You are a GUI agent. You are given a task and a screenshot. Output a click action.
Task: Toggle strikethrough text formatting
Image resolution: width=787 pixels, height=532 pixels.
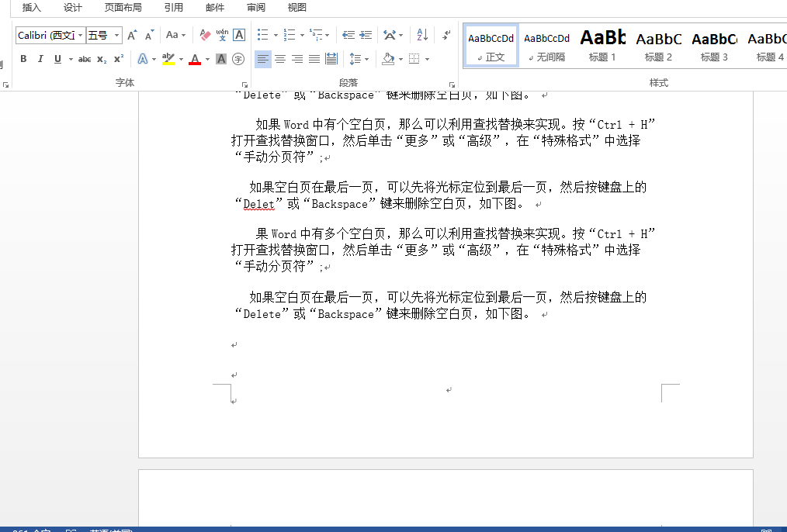point(85,59)
